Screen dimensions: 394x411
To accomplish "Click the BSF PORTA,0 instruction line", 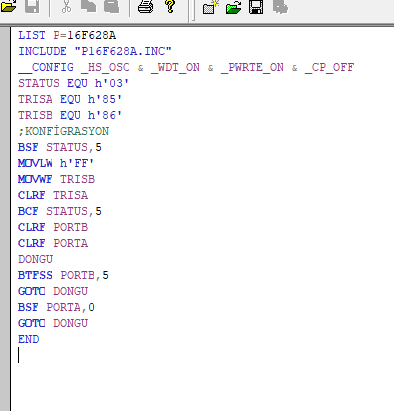I will (56, 307).
